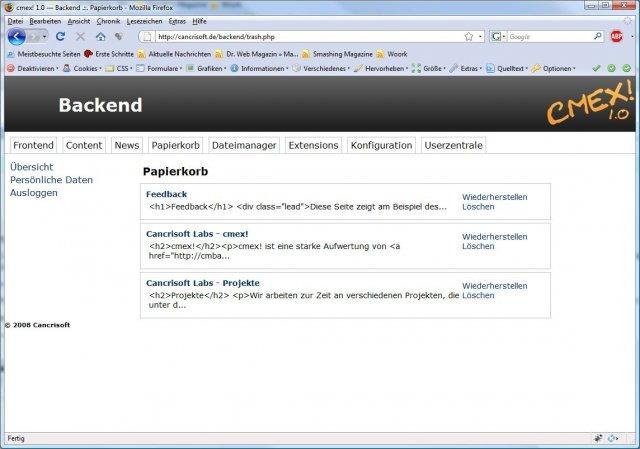Switch to the News tab
Screen dimensions: 640x449
point(127,145)
